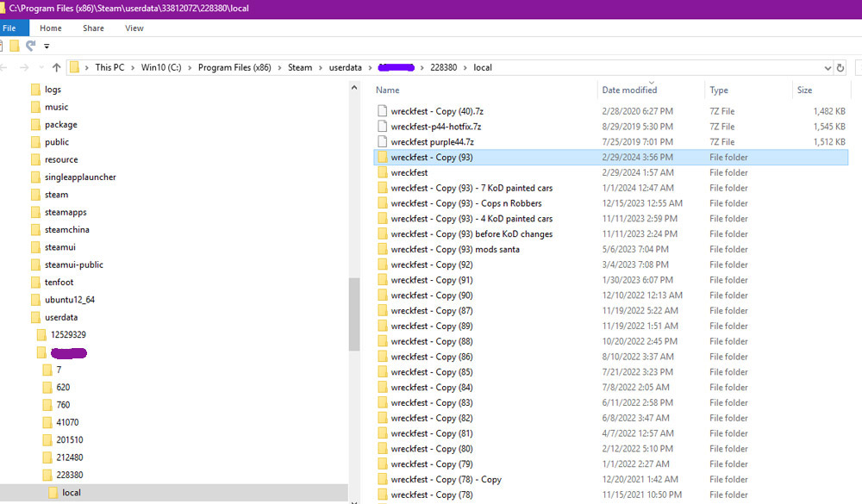This screenshot has height=504, width=862.
Task: Expand the breadcrumb chevron before This PC
Action: 87,67
